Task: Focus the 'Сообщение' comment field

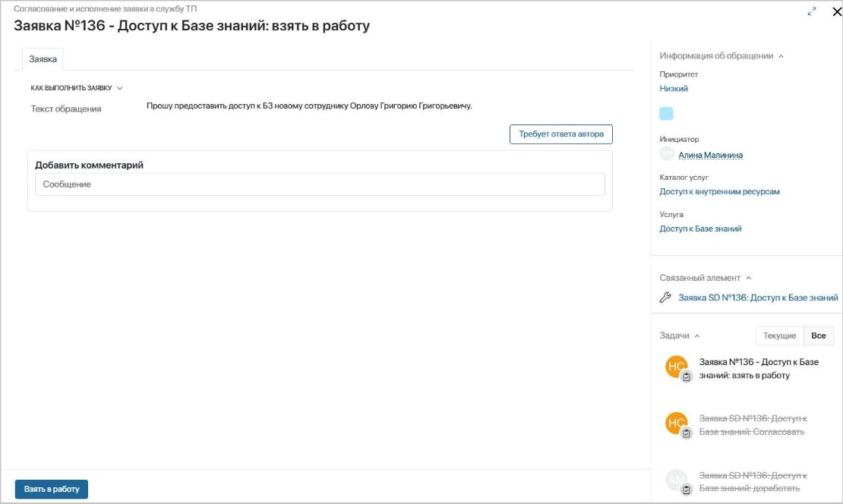Action: (x=320, y=184)
